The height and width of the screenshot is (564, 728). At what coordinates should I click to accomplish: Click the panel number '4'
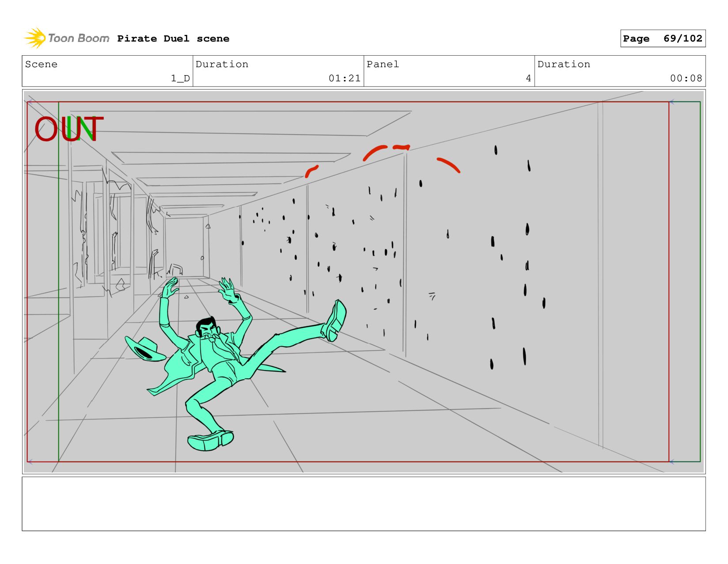528,79
